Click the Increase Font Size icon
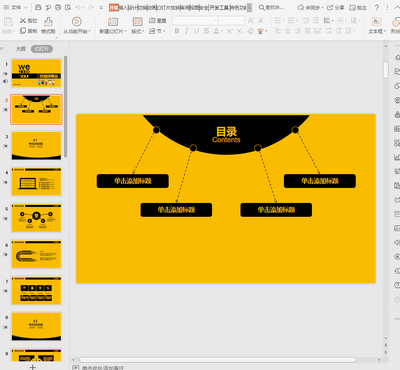This screenshot has height=370, width=400. (x=251, y=21)
